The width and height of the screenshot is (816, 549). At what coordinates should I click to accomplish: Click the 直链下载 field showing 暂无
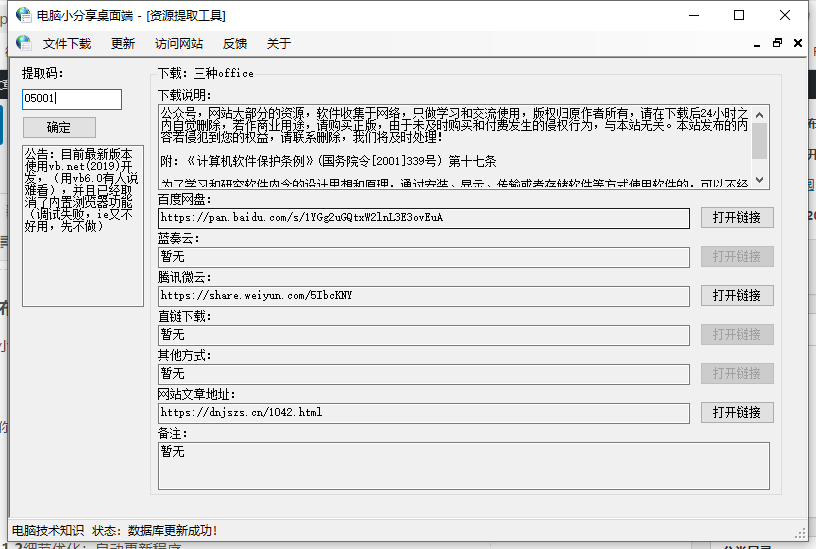(x=424, y=335)
